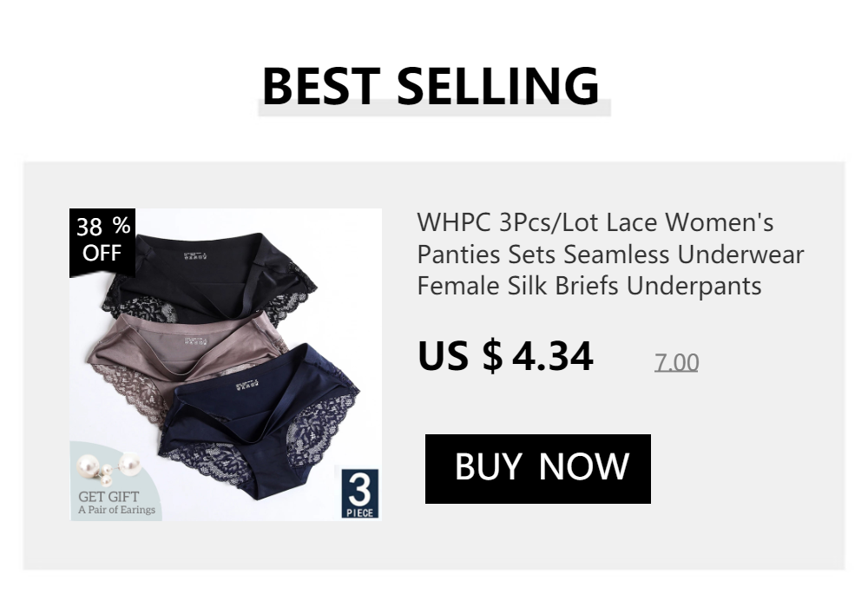Click "A Pair of Earings" text

pos(116,510)
